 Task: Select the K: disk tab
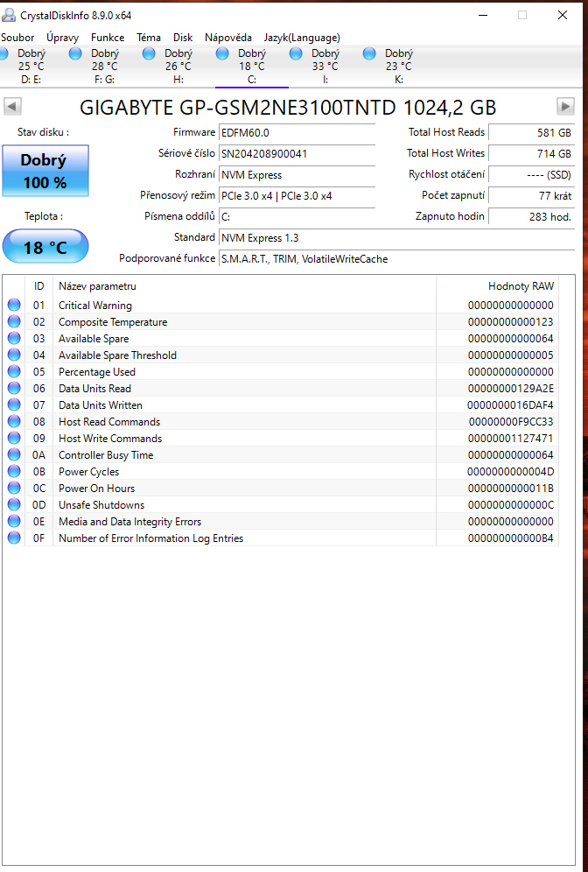pyautogui.click(x=398, y=67)
